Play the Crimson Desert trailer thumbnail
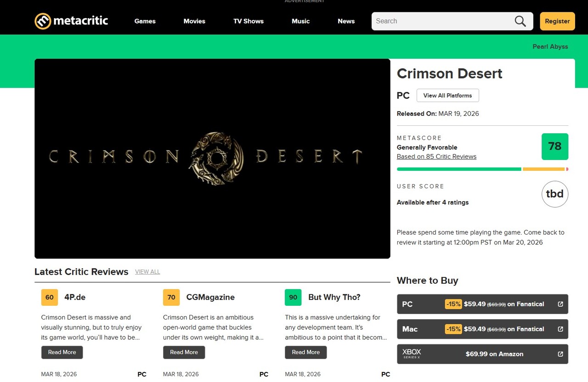 click(212, 158)
